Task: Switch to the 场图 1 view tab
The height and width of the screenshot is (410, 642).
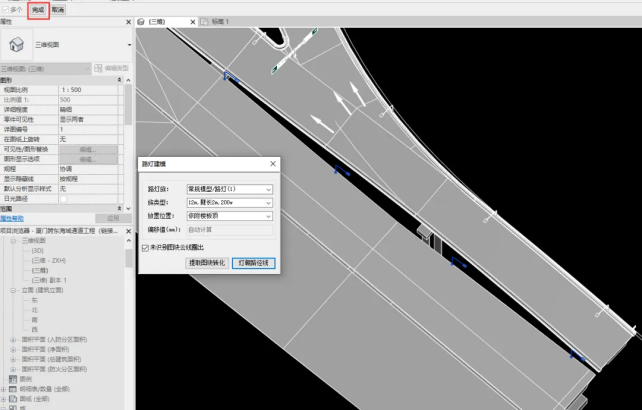Action: (x=219, y=20)
